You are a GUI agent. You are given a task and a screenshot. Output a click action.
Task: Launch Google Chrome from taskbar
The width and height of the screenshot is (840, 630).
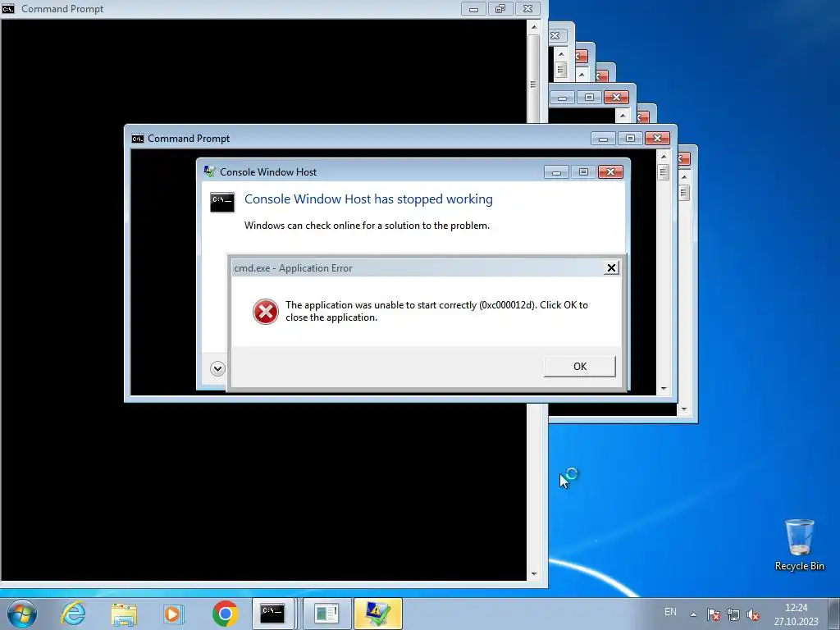tap(225, 614)
